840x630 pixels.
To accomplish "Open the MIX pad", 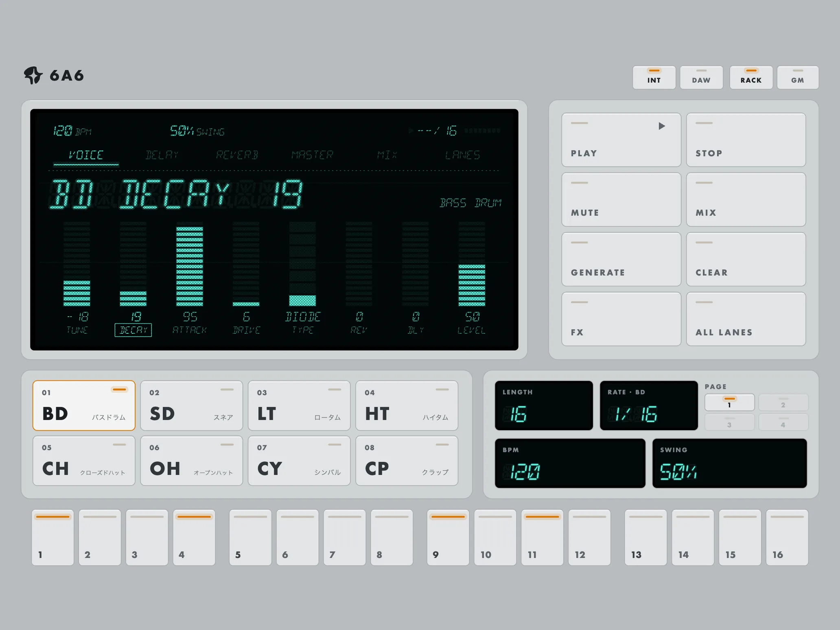I will [x=746, y=199].
